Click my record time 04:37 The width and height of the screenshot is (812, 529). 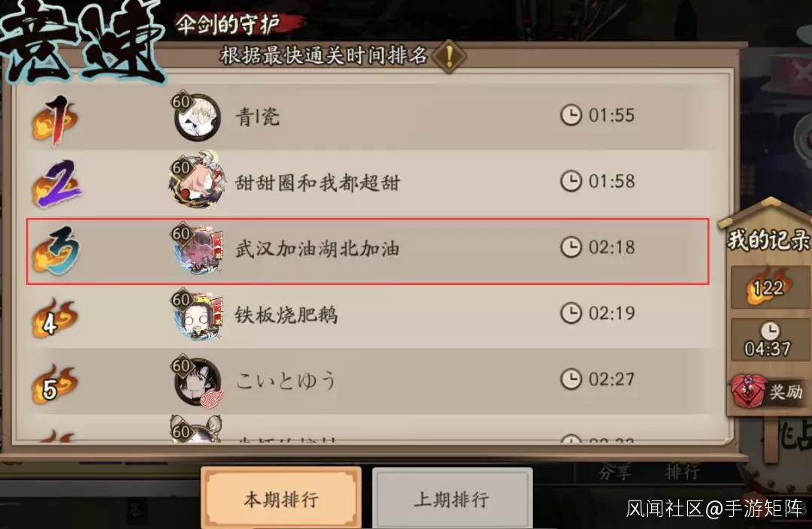pyautogui.click(x=768, y=349)
